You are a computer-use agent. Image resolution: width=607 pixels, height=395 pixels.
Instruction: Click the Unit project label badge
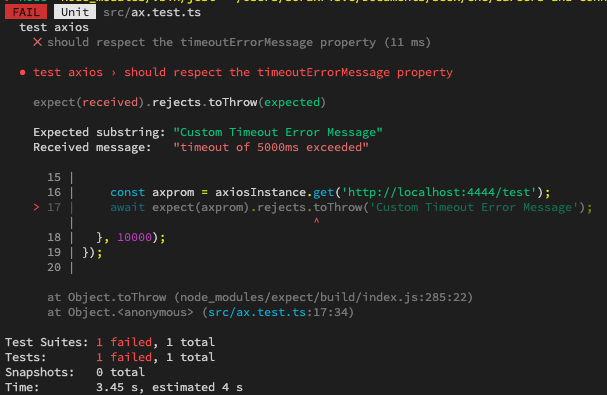click(x=75, y=12)
